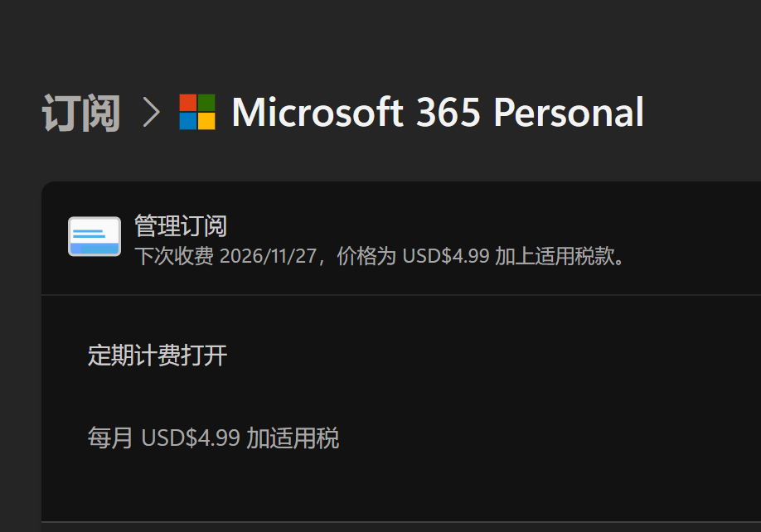
Task: Click the 加上适用税款 text
Action: point(557,256)
